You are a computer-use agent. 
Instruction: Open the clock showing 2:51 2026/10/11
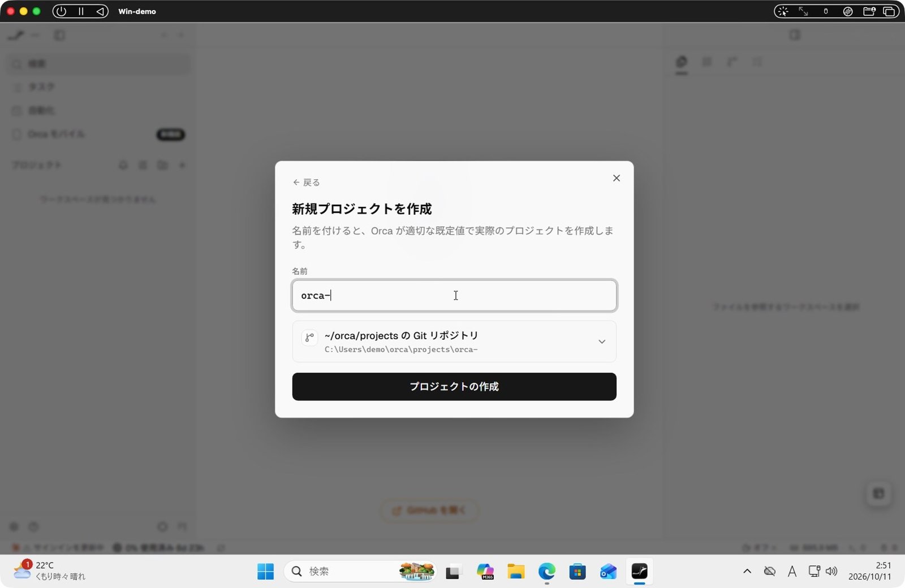(869, 571)
